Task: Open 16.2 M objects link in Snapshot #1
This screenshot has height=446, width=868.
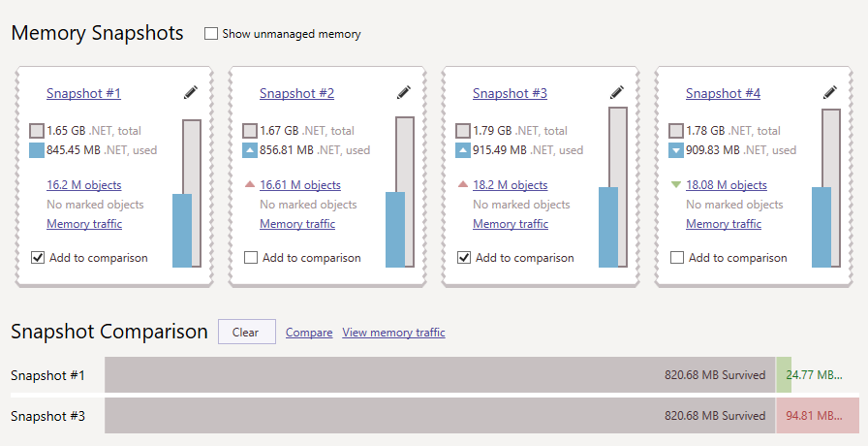Action: (83, 185)
